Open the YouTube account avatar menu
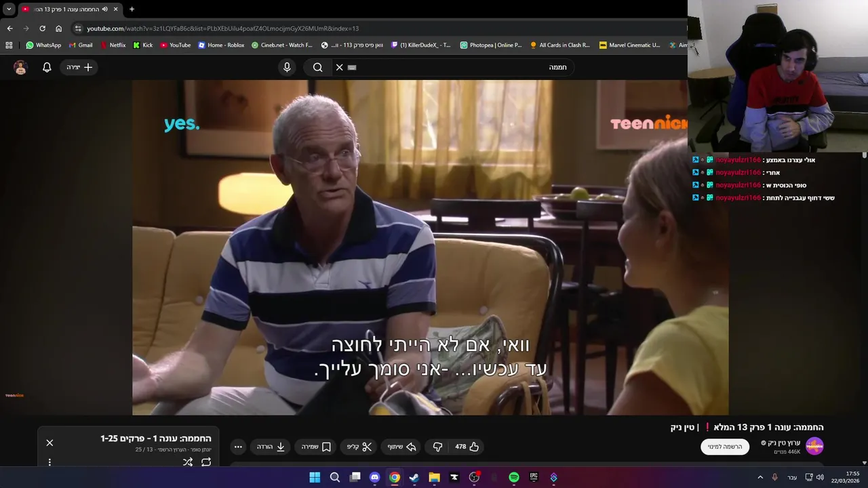Image resolution: width=868 pixels, height=488 pixels. coord(20,67)
